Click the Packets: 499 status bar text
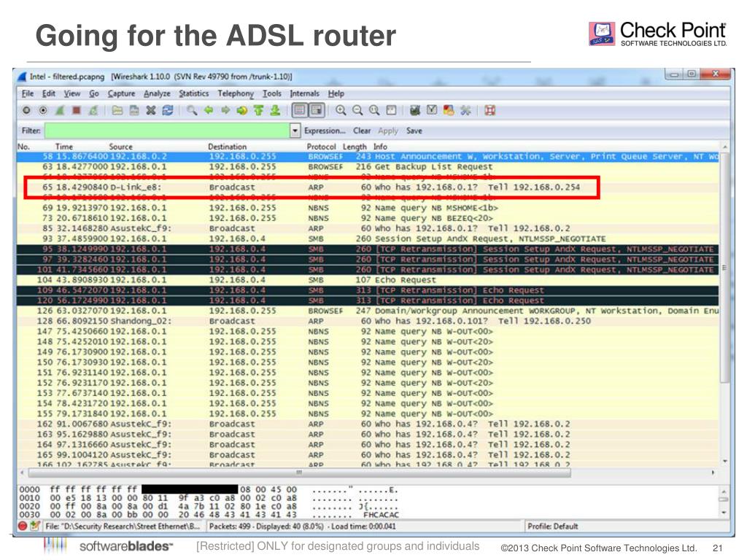Image resolution: width=747 pixels, height=560 pixels. [x=302, y=526]
